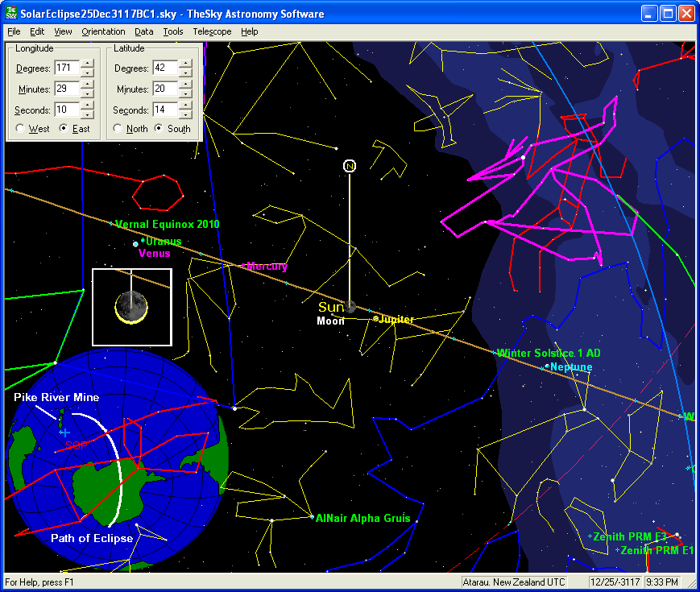700x592 pixels.
Task: Click the Sun marker on the ecliptic
Action: tap(350, 307)
